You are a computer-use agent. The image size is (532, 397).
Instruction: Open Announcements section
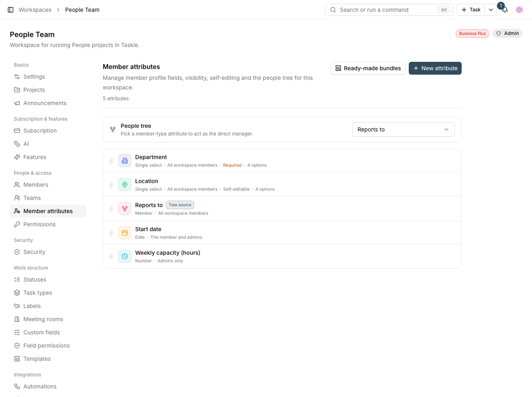point(48,103)
